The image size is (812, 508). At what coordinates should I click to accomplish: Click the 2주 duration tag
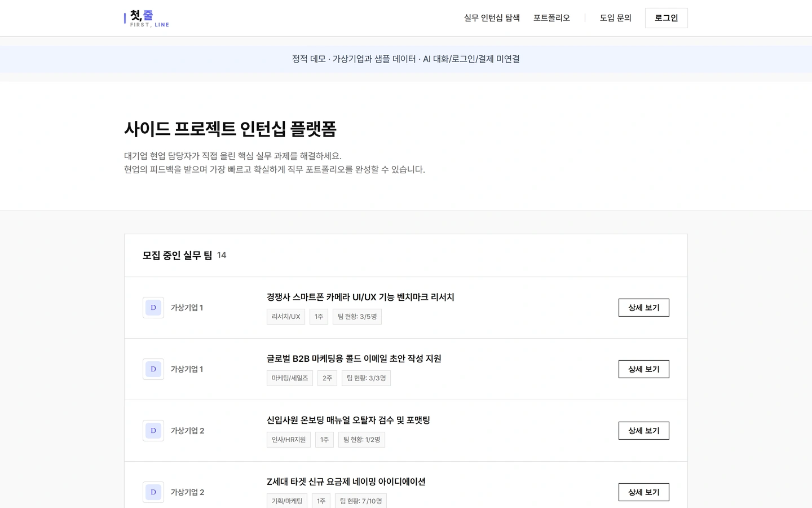coord(327,378)
